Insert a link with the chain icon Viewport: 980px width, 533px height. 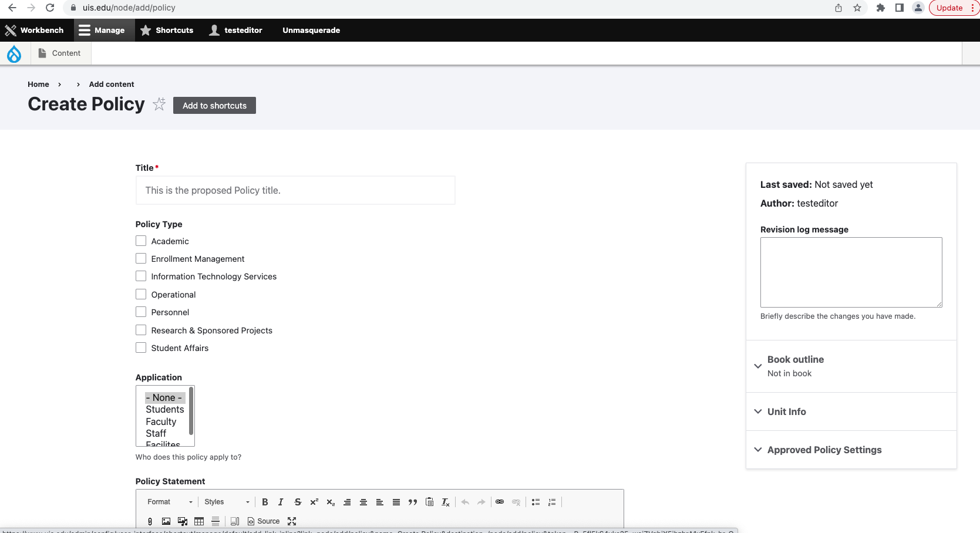(500, 502)
